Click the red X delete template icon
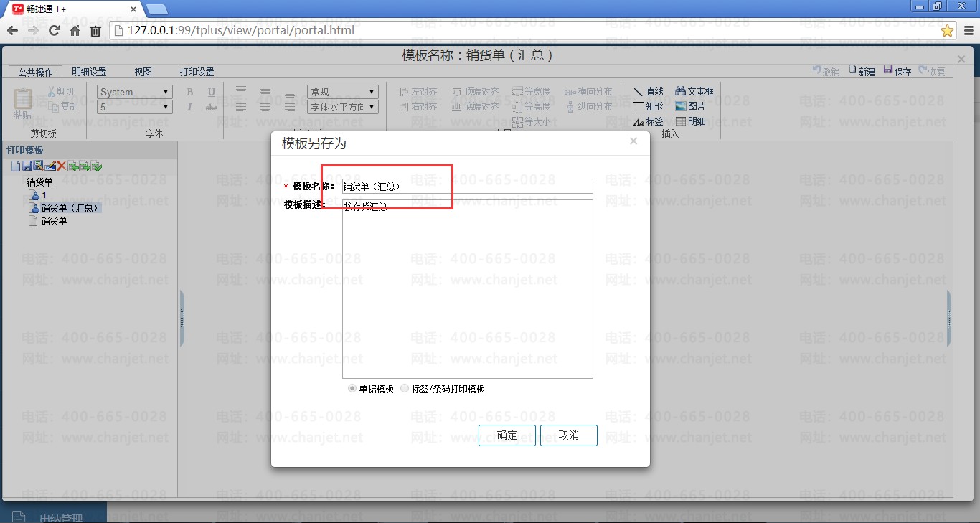This screenshot has width=980, height=523. [62, 166]
